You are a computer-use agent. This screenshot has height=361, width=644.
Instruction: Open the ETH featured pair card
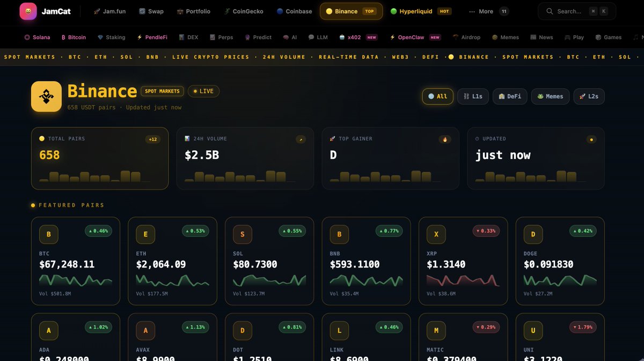173,261
